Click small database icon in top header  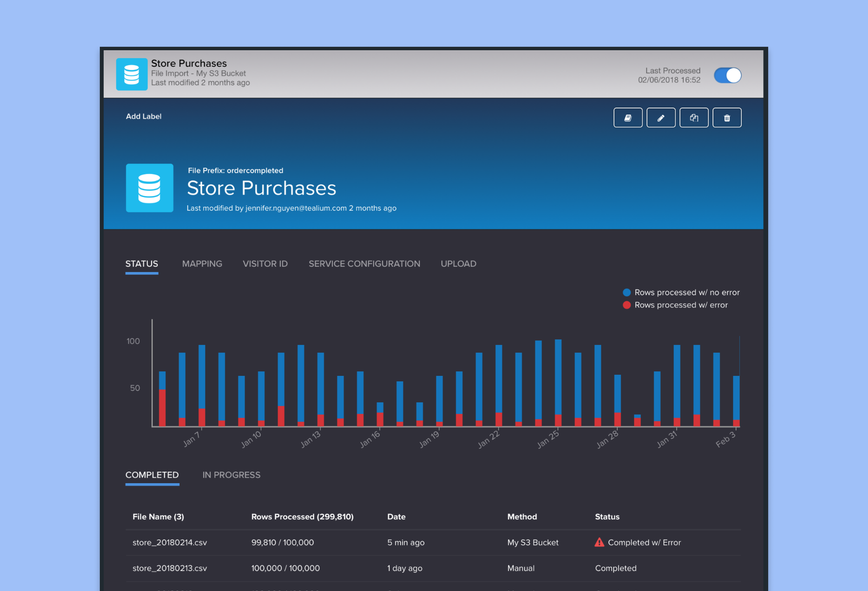[x=132, y=74]
